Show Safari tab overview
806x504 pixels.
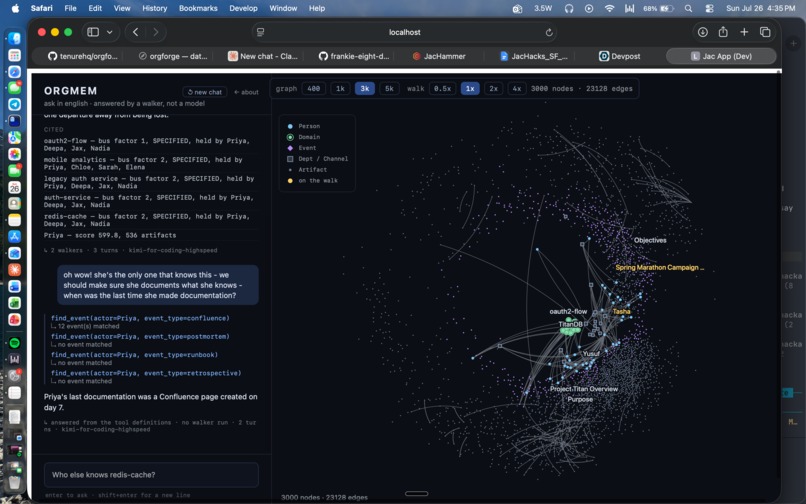point(765,32)
